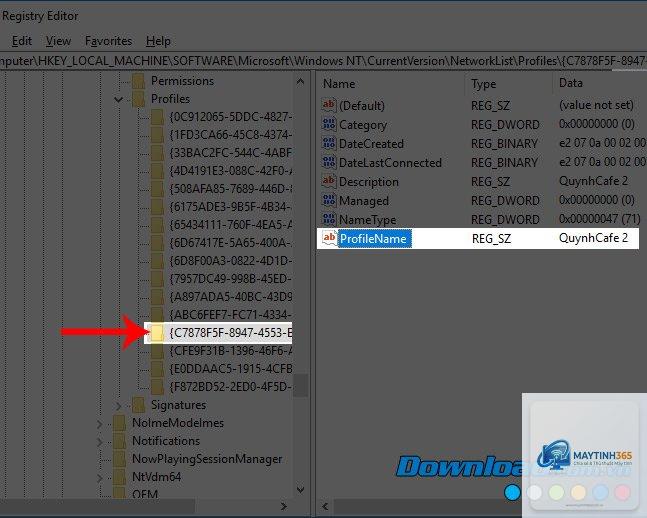The height and width of the screenshot is (518, 647).
Task: Click the DateCreated binary value icon
Action: tap(329, 143)
